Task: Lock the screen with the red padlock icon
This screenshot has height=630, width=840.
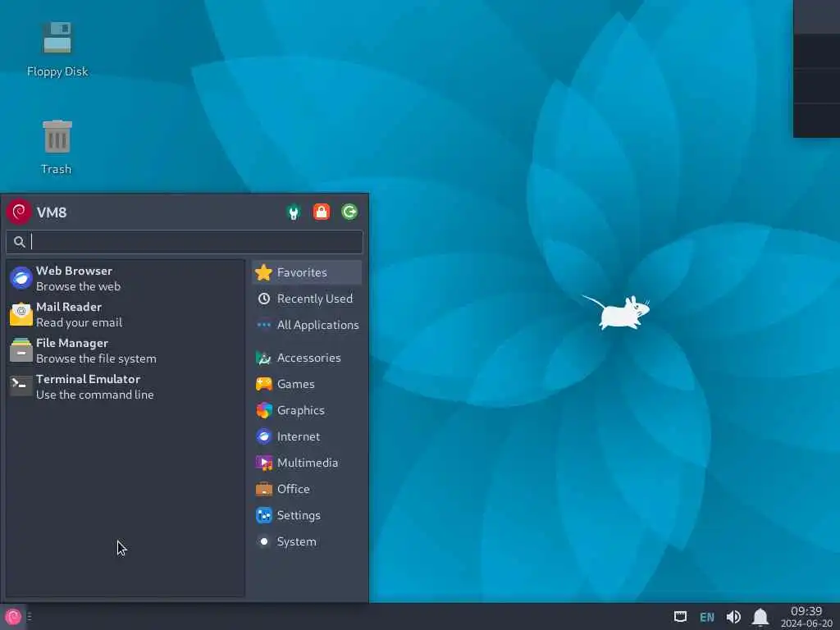Action: [322, 212]
